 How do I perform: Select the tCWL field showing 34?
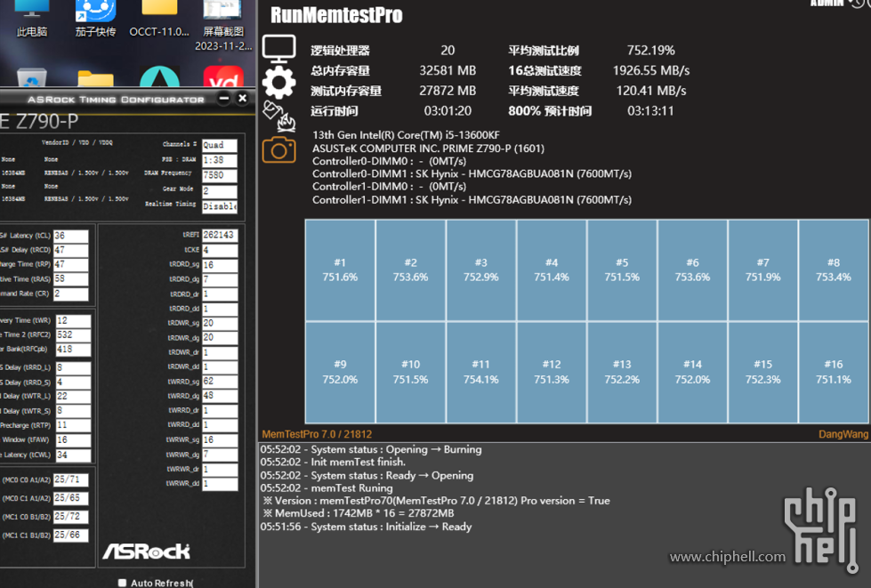coord(73,455)
